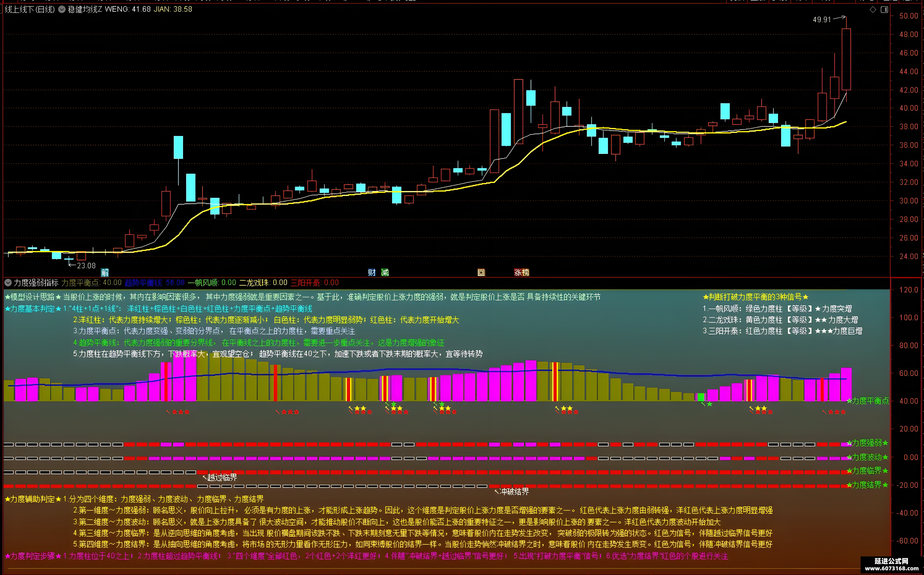This screenshot has height=575, width=924.
Task: Click the green 力度 bar in histogram
Action: coord(700,397)
